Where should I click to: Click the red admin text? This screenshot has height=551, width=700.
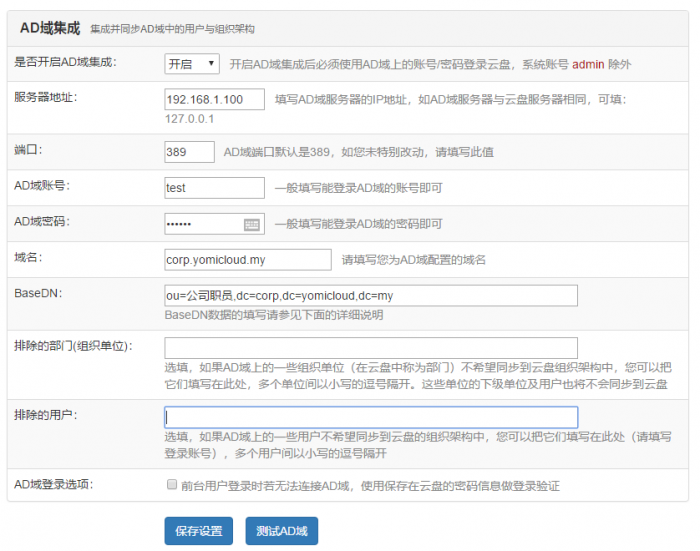pyautogui.click(x=588, y=64)
